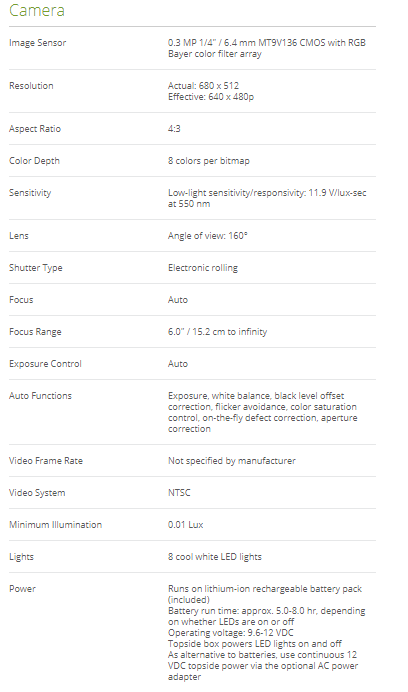Click the NTSC video system value
The height and width of the screenshot is (692, 408).
click(x=179, y=493)
